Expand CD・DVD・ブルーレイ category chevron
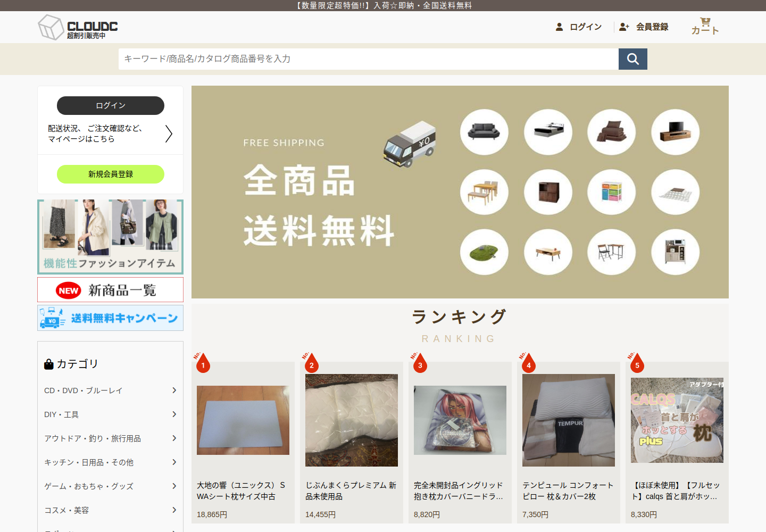766x532 pixels. [x=174, y=390]
